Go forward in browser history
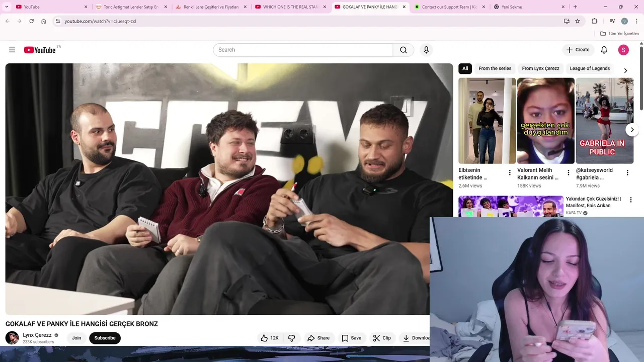Viewport: 644px width, 362px height. tap(20, 21)
